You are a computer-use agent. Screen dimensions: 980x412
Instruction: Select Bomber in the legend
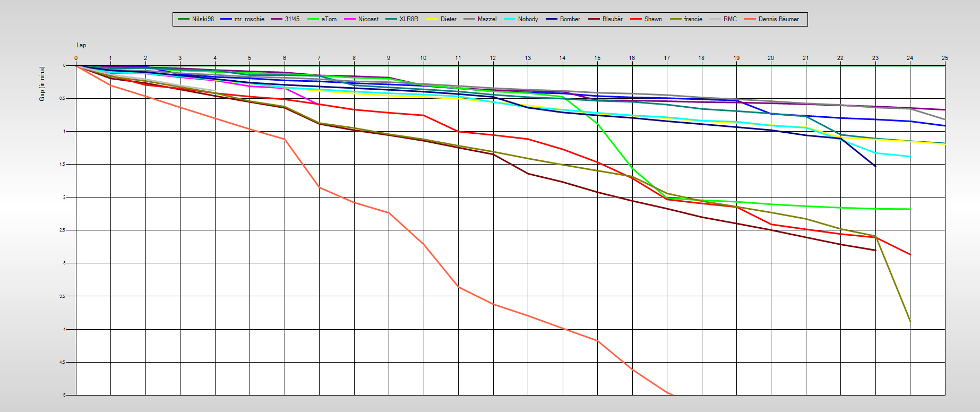(570, 19)
